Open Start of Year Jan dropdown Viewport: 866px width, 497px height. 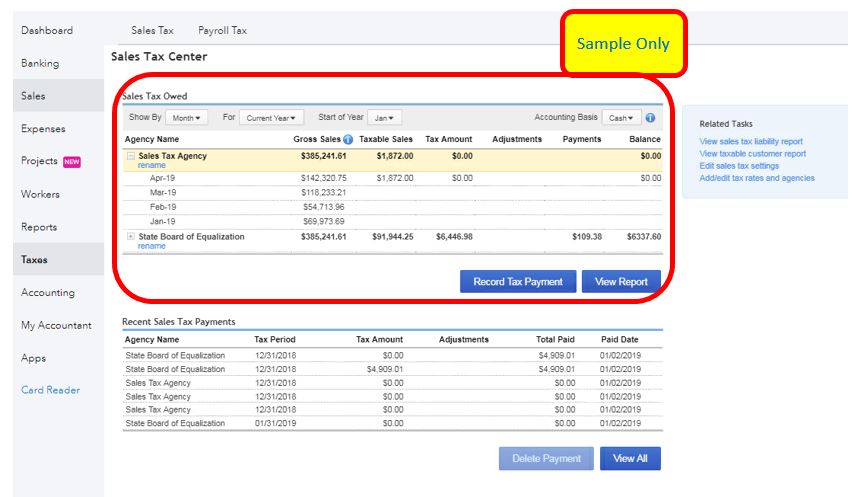click(384, 118)
